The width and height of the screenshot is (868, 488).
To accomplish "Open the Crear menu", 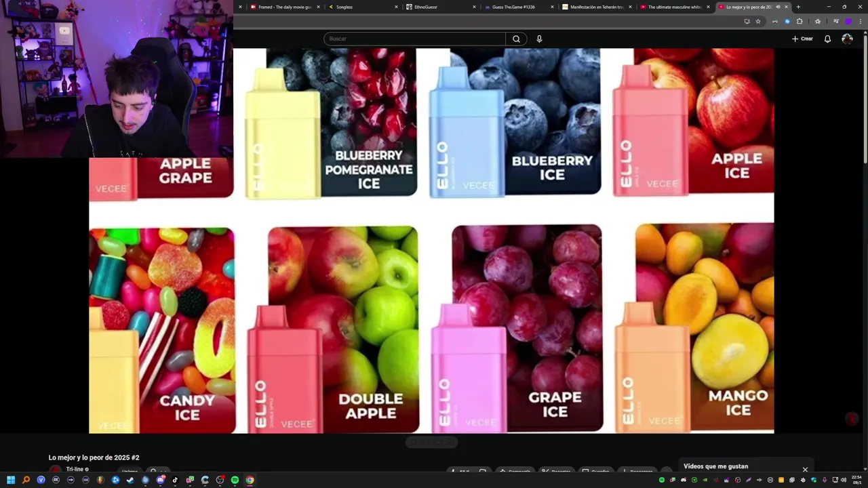I will [802, 39].
